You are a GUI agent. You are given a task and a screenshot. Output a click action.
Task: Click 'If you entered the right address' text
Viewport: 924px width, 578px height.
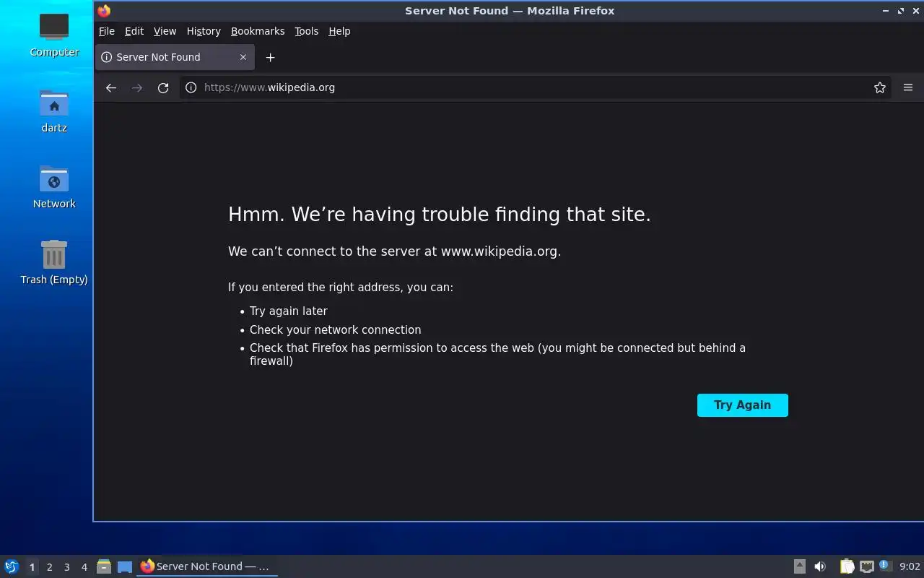341,288
